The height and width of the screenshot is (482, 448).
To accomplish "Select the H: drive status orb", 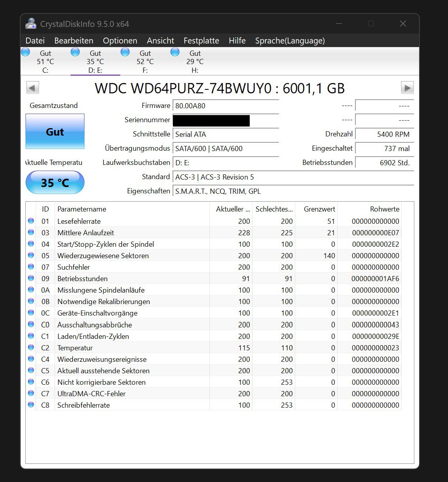I will [175, 52].
